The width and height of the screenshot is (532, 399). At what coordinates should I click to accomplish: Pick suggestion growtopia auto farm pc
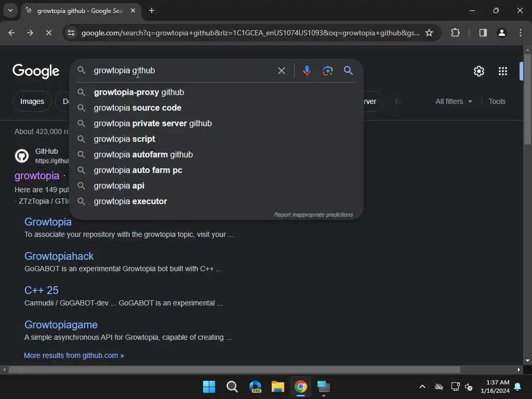216,170
